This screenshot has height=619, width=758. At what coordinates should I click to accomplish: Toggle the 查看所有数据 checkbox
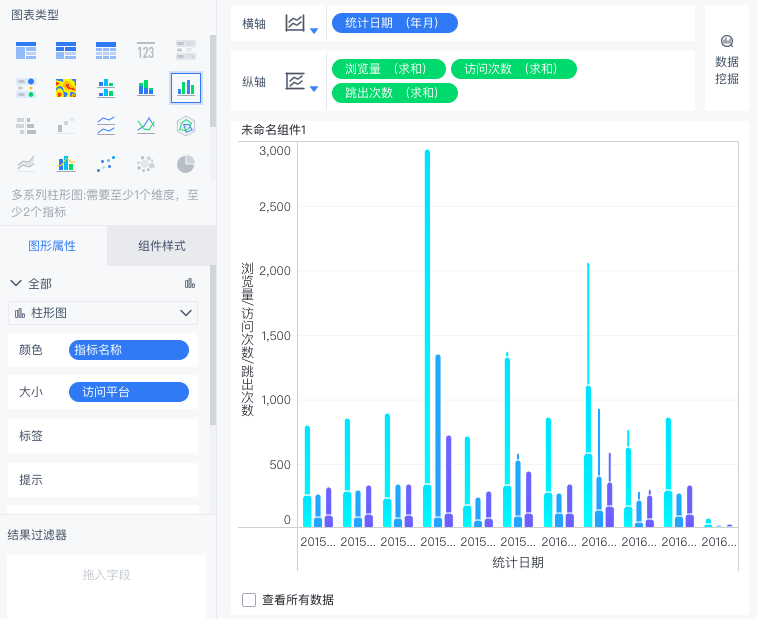(249, 600)
